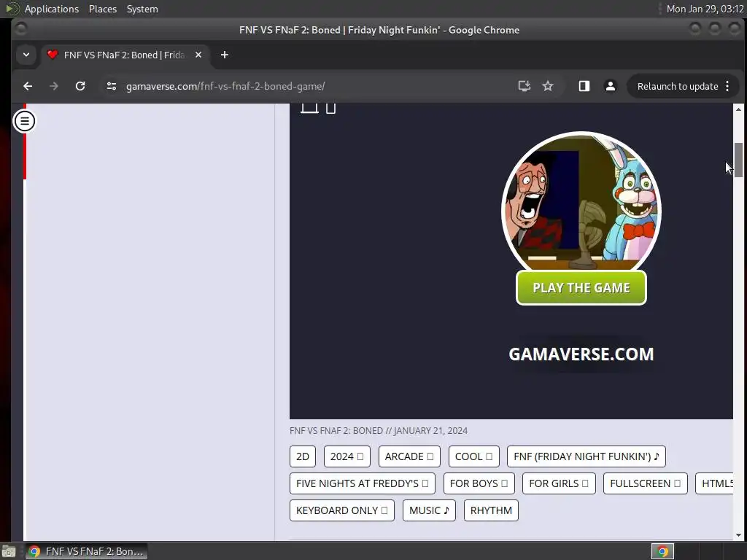Open Chrome three-dot menu
Image resolution: width=747 pixels, height=560 pixels.
(727, 86)
